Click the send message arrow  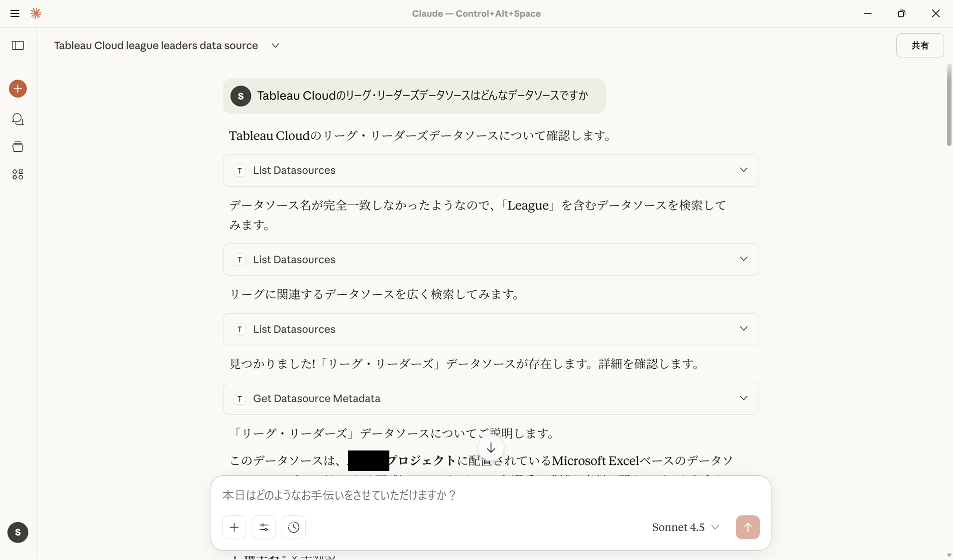747,527
